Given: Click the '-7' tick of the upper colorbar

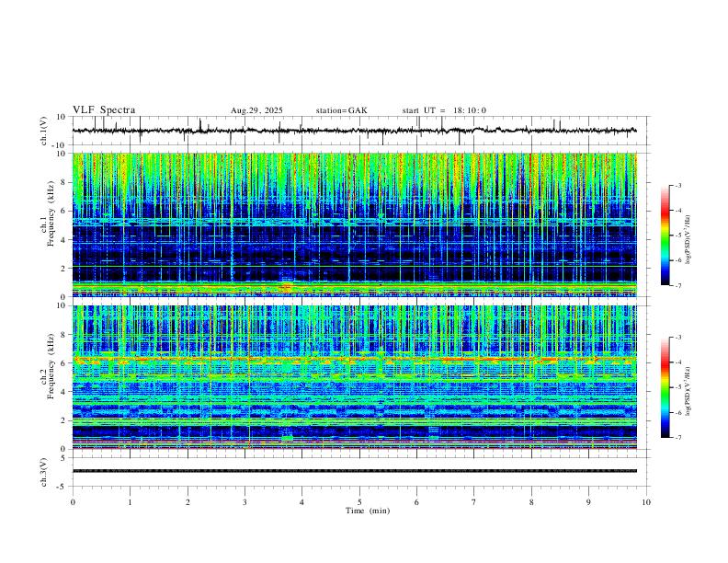Looking at the screenshot, I should [678, 285].
